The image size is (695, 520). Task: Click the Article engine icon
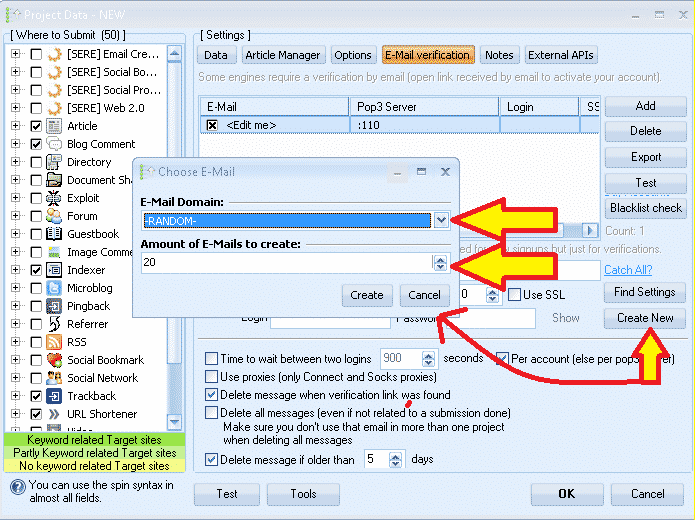(54, 126)
